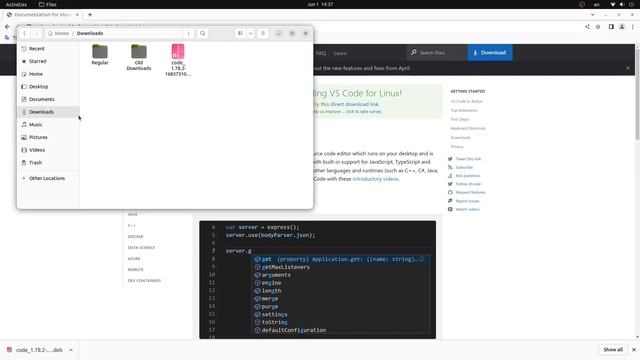Viewport: 640px width, 360px height.
Task: Open download options caret for code deb
Action: 71,350
